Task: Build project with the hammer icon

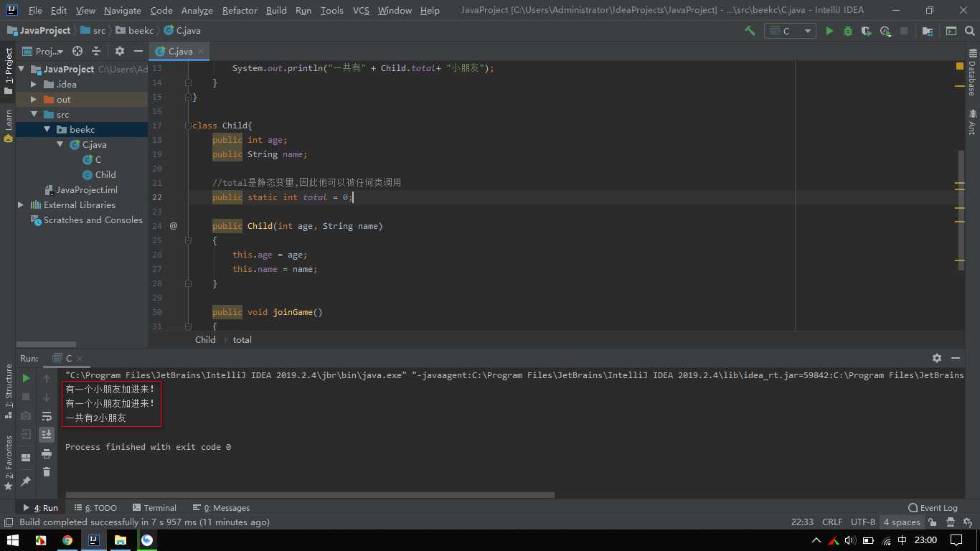Action: pos(750,31)
